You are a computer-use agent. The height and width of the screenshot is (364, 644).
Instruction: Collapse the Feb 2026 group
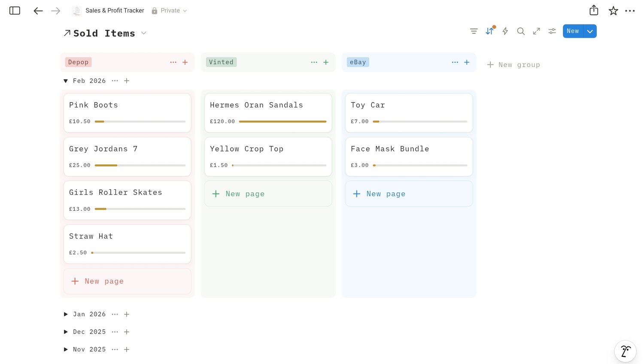pyautogui.click(x=66, y=81)
